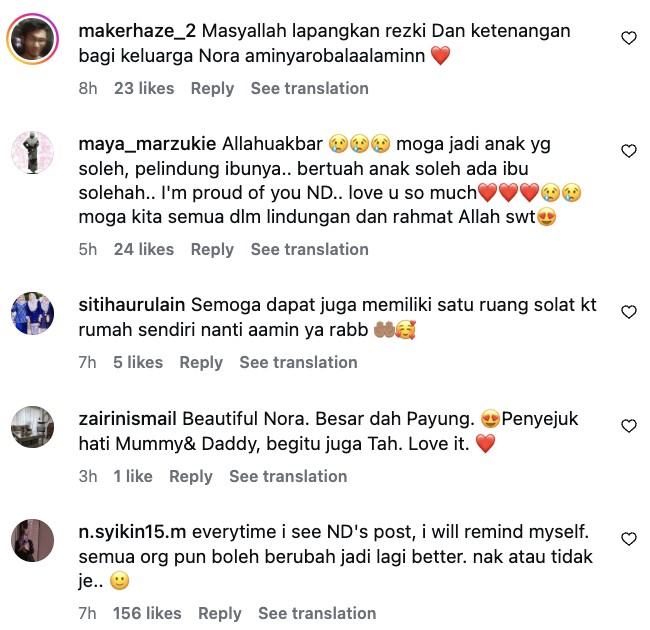The width and height of the screenshot is (650, 630).
Task: View the 156 likes list
Action: (x=147, y=613)
